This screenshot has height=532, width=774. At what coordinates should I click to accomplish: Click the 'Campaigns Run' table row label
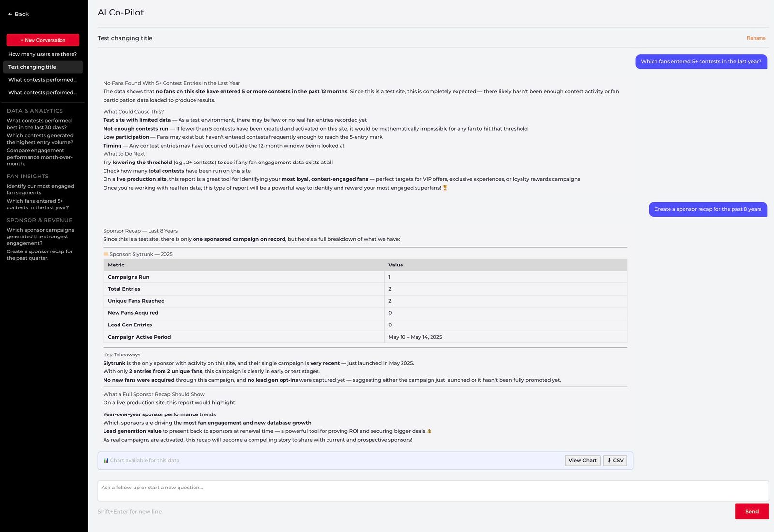click(x=128, y=277)
